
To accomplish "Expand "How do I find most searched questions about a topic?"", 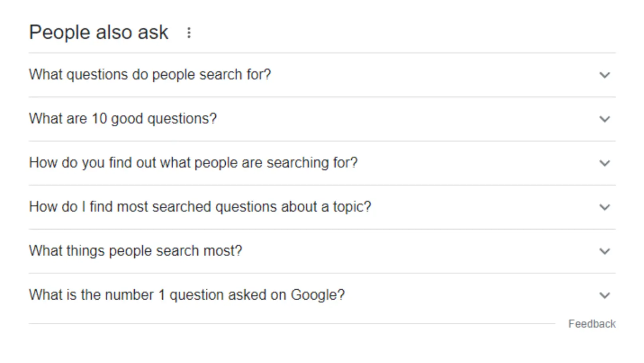I will (605, 207).
